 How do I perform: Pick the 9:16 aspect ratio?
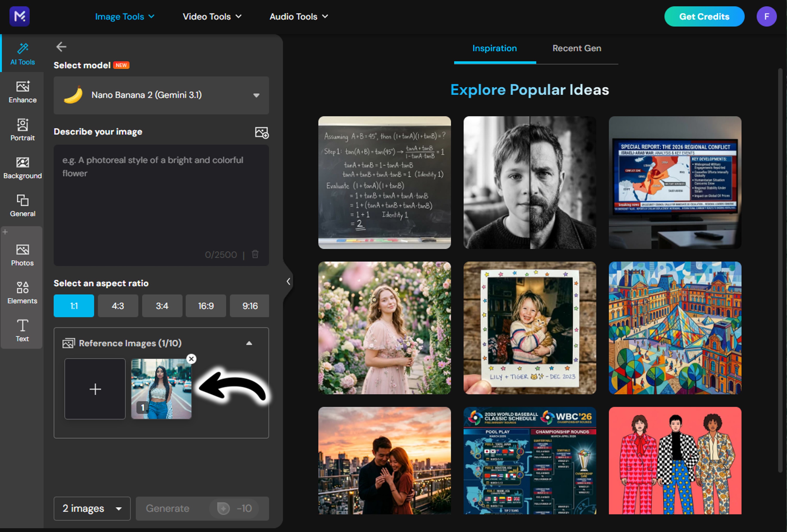[x=250, y=306]
